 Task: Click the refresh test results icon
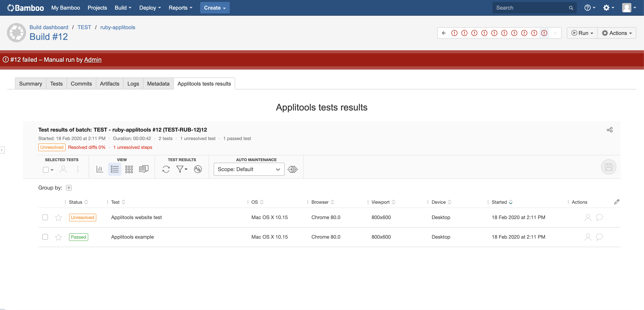coord(166,169)
